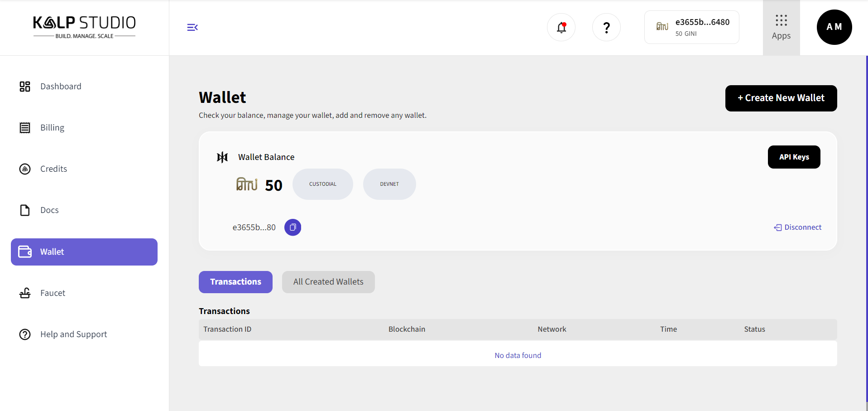The image size is (868, 411).
Task: Collapse the sidebar with the hamburger icon
Action: click(192, 28)
